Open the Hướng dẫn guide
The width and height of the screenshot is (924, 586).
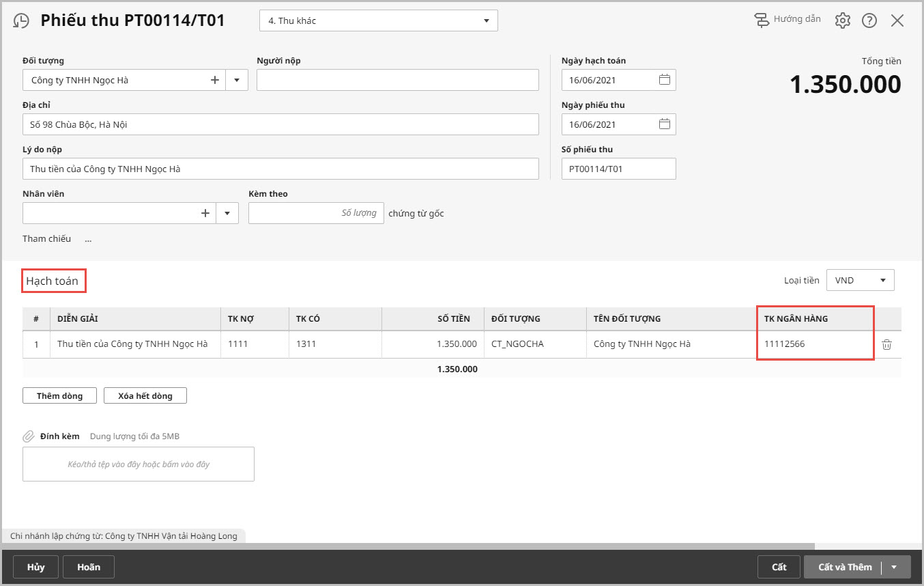(788, 20)
